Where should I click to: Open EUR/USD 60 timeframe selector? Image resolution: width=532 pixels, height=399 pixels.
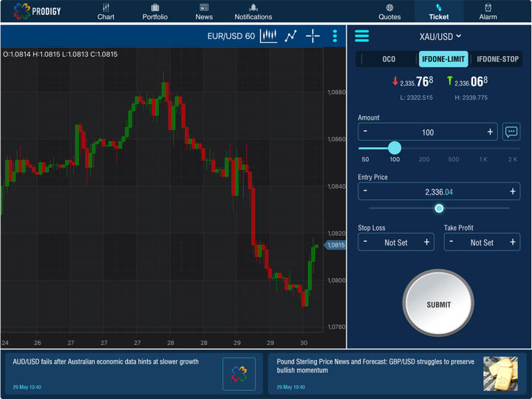point(231,36)
